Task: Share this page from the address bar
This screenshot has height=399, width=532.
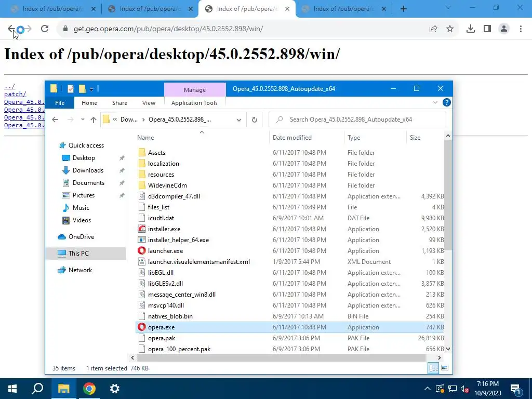Action: (433, 29)
